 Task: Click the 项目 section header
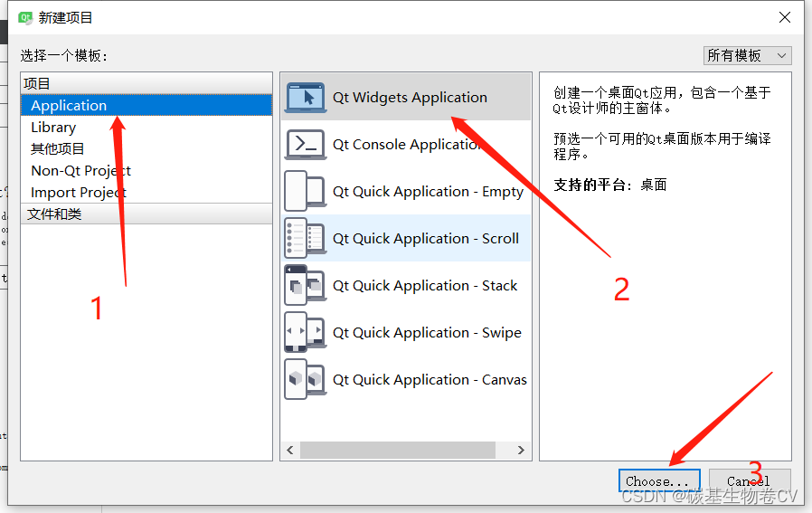click(x=146, y=83)
